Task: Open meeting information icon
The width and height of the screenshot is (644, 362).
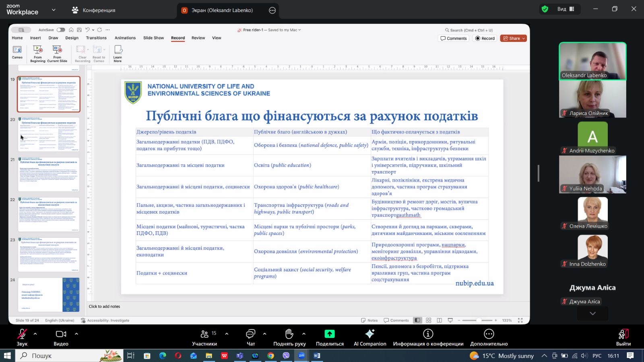Action: pyautogui.click(x=428, y=334)
